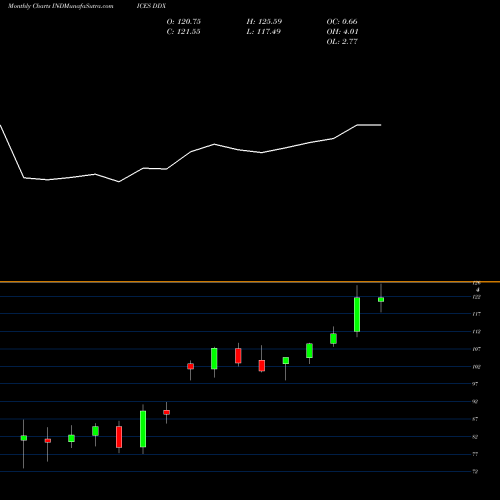Click the orange horizontal resistance line

[250, 282]
